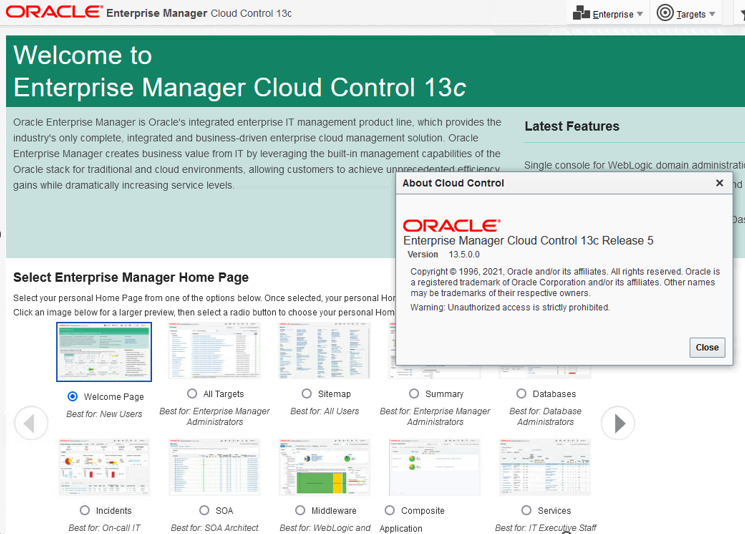Click the next carousel arrow

[x=618, y=423]
